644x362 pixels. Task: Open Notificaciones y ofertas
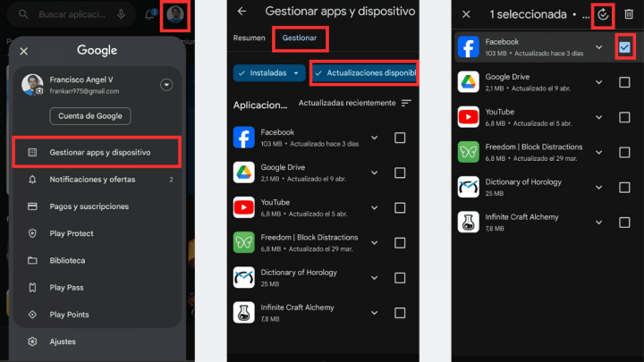click(x=97, y=180)
